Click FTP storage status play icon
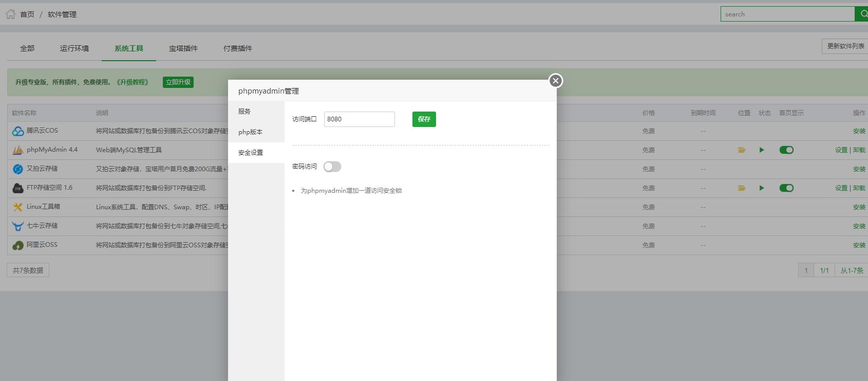Image resolution: width=868 pixels, height=381 pixels. tap(762, 188)
